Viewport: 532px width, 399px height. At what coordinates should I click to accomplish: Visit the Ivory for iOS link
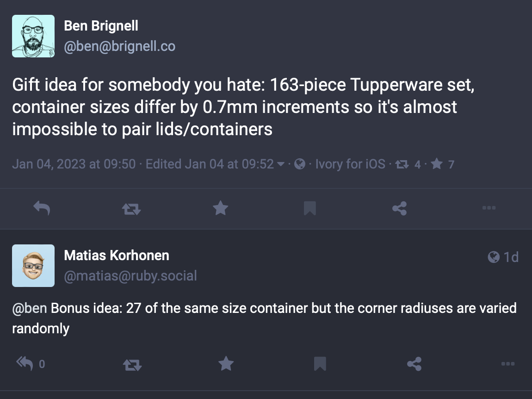click(x=351, y=164)
